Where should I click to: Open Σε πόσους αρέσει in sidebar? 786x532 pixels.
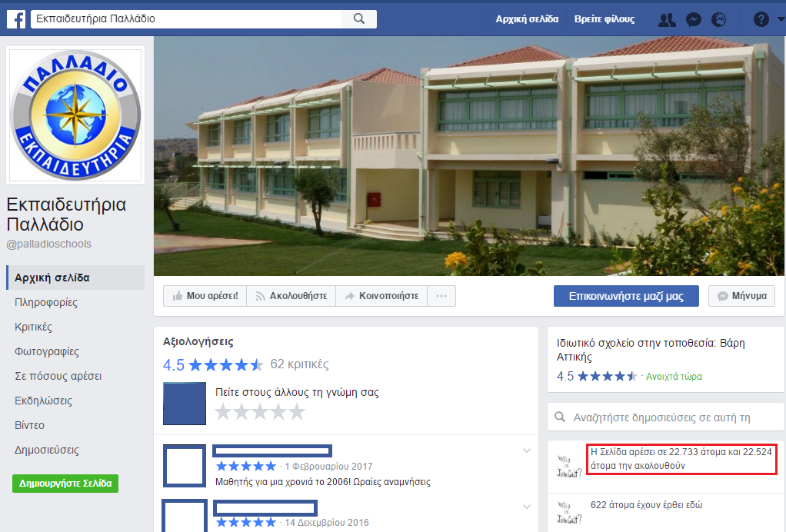click(x=58, y=376)
